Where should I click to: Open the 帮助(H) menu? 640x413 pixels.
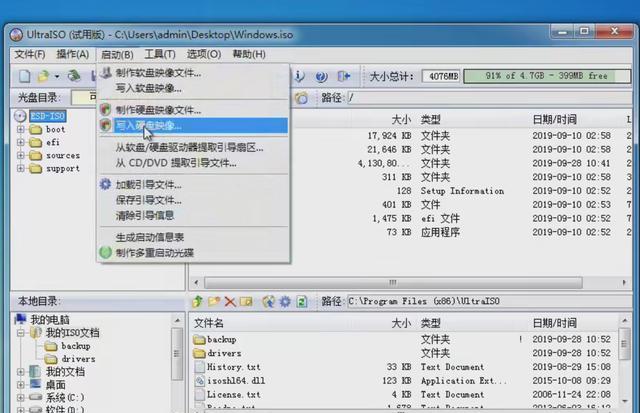(249, 54)
